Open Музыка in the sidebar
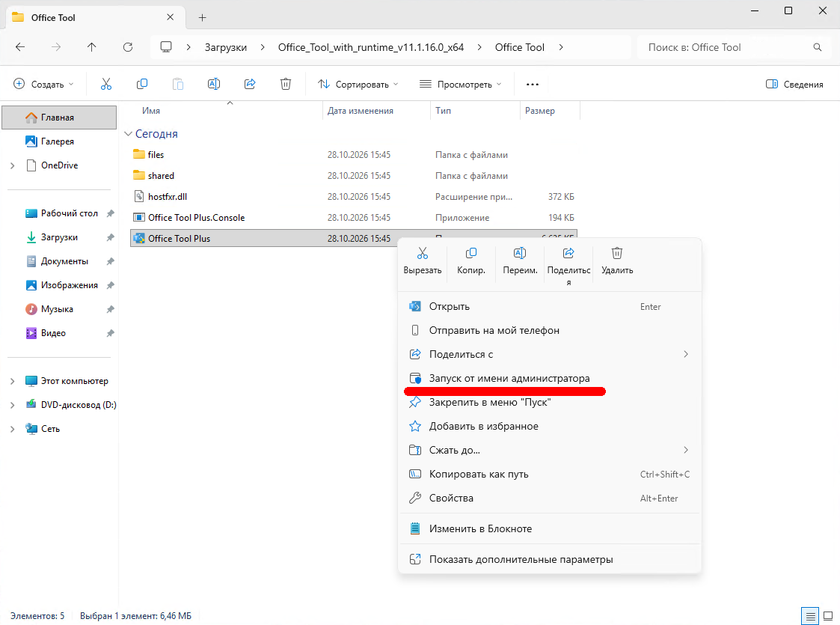Image resolution: width=840 pixels, height=625 pixels. click(x=59, y=309)
